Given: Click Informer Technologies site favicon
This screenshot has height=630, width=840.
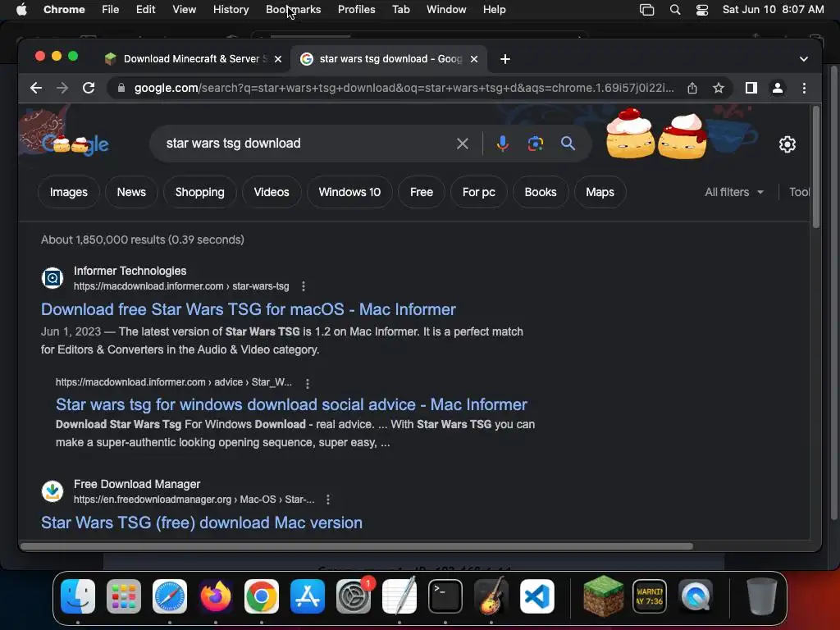Looking at the screenshot, I should (52, 277).
